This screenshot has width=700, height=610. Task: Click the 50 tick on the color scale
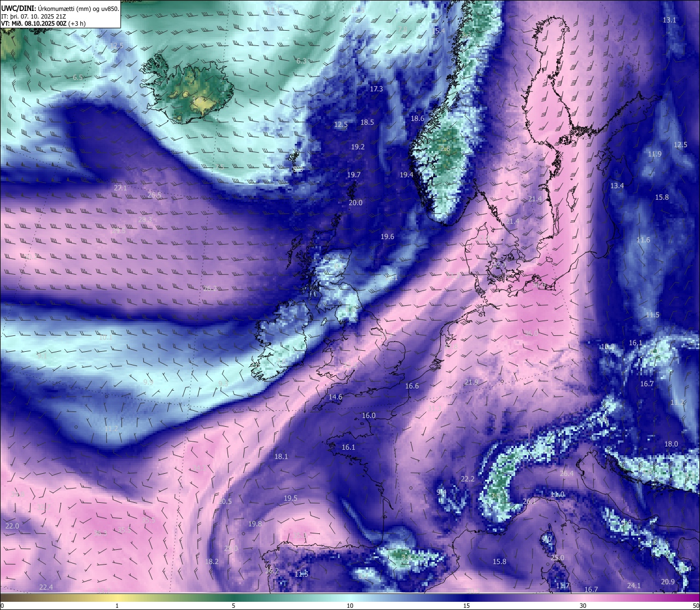tap(696, 606)
